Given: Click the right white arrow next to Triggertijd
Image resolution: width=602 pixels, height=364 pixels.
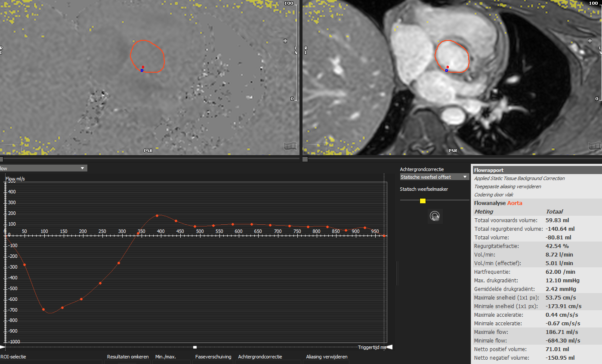Looking at the screenshot, I should pos(390,347).
